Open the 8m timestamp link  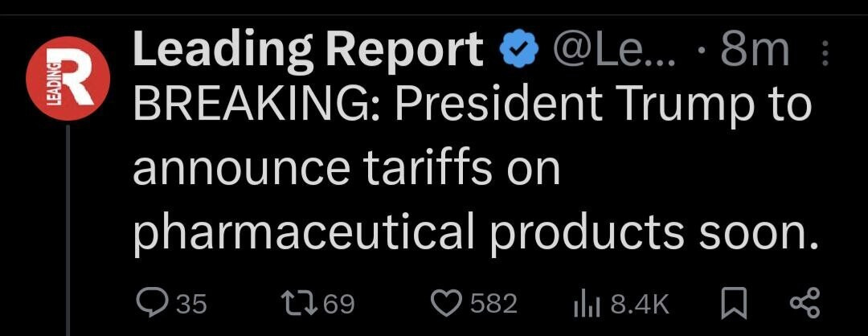point(755,52)
